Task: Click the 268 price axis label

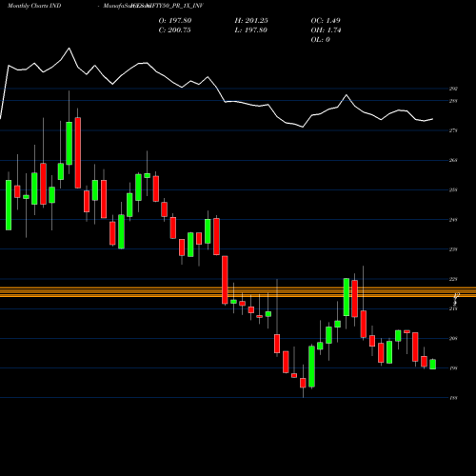Action: pyautogui.click(x=453, y=160)
